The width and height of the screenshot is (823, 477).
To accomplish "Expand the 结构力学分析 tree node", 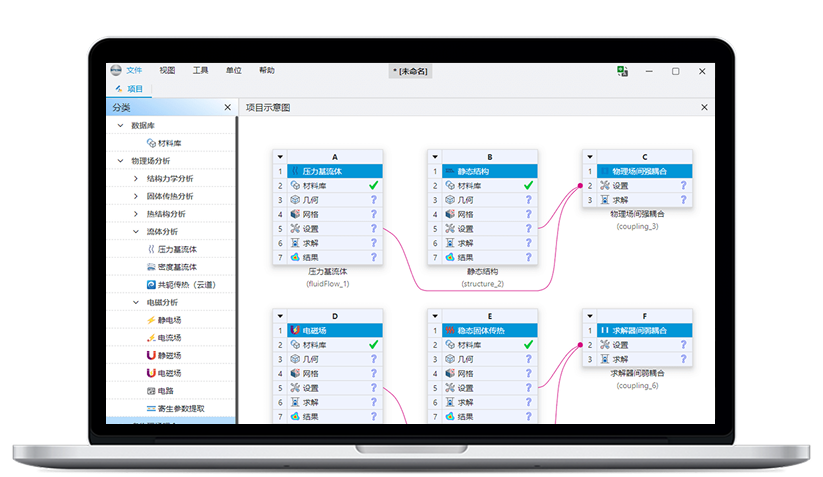I will point(135,179).
